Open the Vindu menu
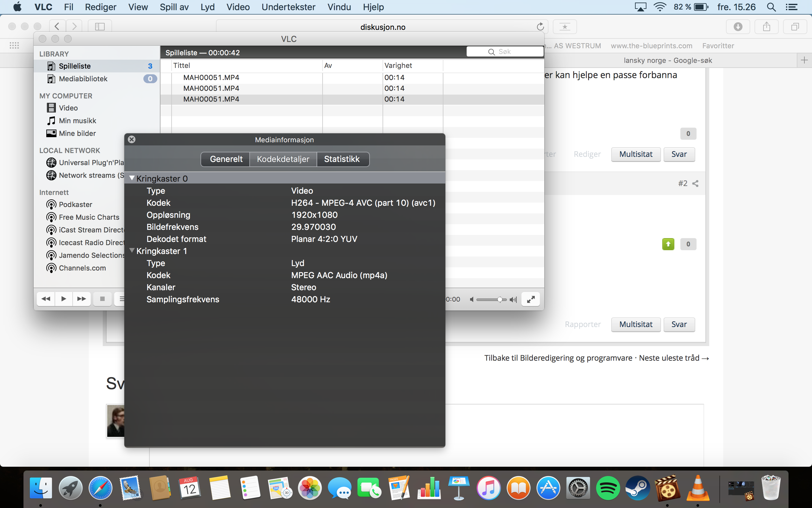 (x=339, y=7)
